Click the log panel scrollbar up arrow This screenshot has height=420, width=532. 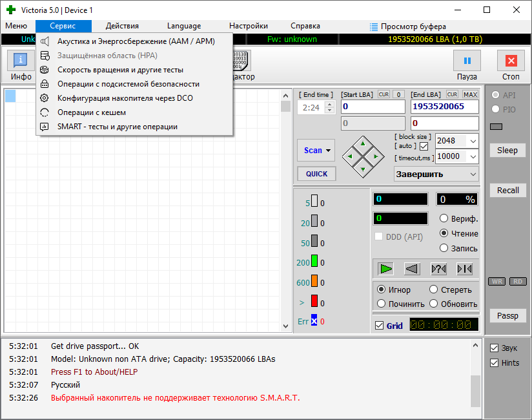(475, 345)
